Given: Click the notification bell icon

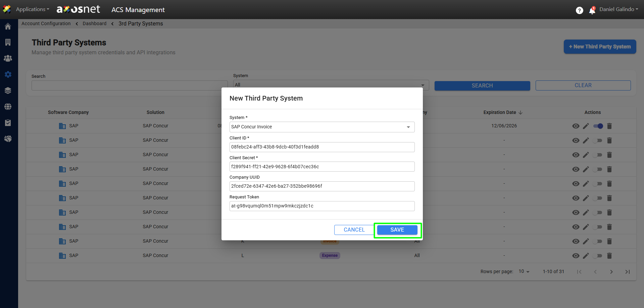Looking at the screenshot, I should [x=592, y=11].
